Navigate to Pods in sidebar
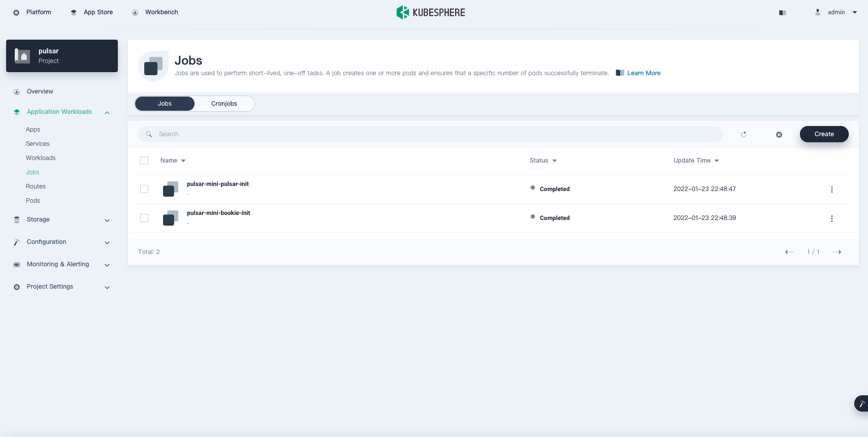 pyautogui.click(x=33, y=201)
